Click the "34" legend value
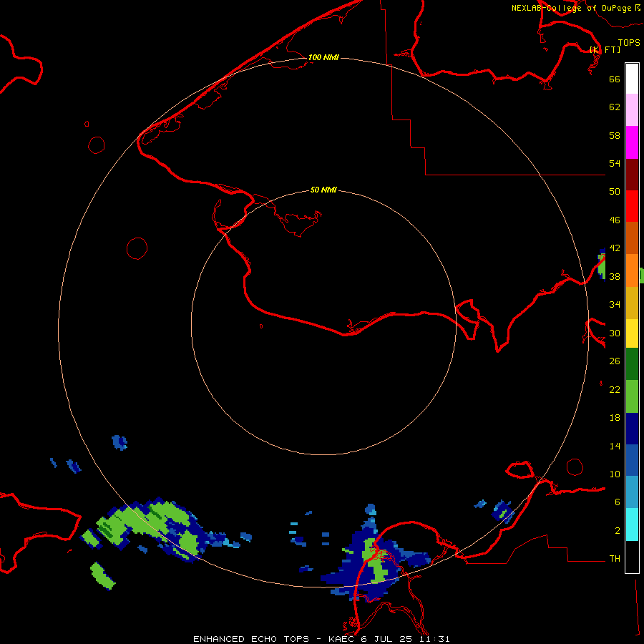Viewport: 644px width, 644px height. point(615,305)
